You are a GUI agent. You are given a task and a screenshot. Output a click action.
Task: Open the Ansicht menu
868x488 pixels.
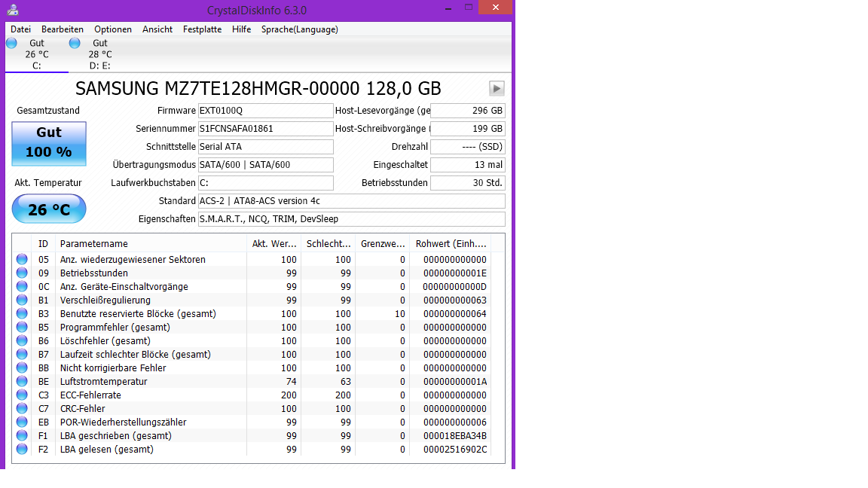(157, 29)
